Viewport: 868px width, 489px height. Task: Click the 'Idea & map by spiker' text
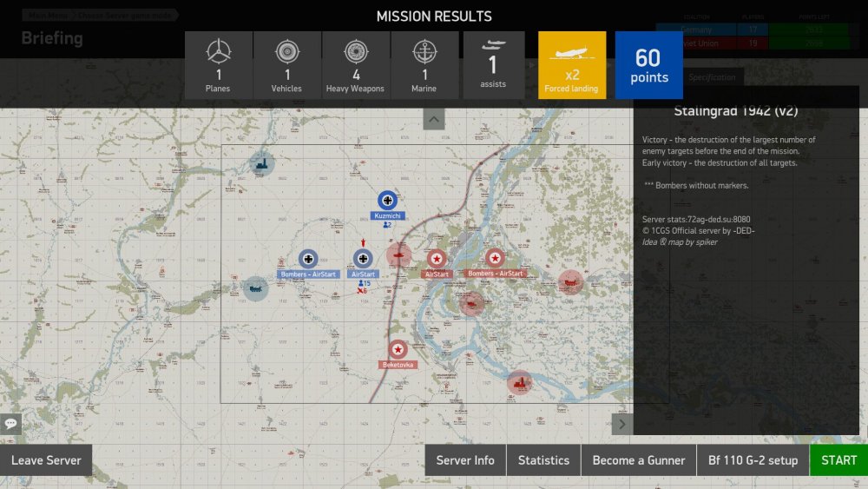[x=680, y=242]
